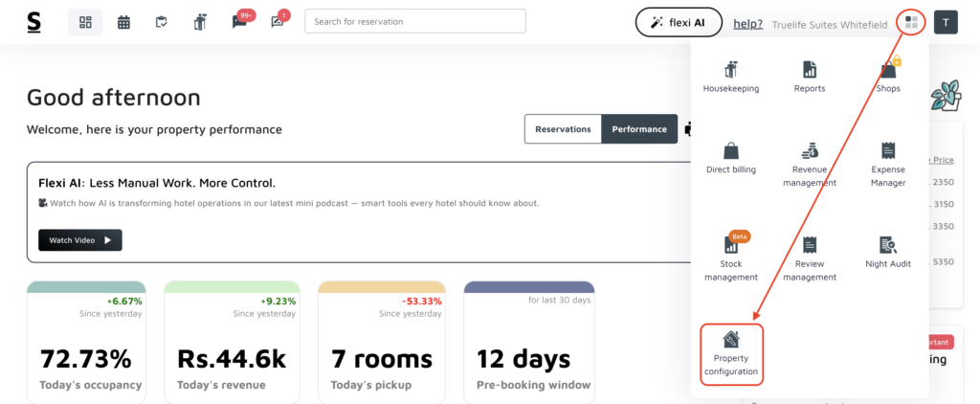Open Housekeeping from the apps menu

[x=731, y=76]
